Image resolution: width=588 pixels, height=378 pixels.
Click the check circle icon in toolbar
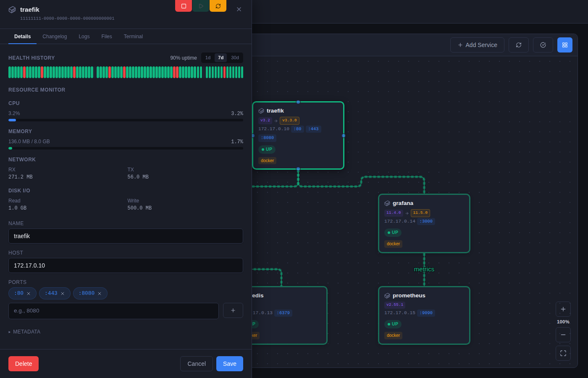[543, 45]
